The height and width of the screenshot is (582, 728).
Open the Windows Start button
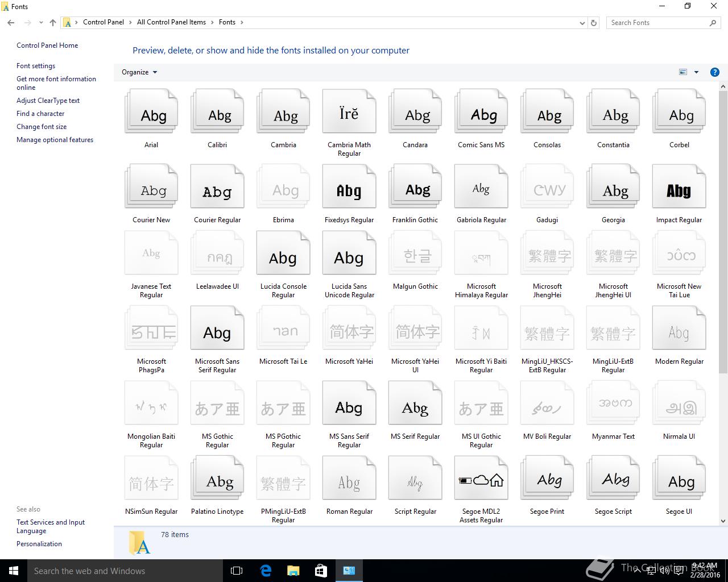click(14, 571)
